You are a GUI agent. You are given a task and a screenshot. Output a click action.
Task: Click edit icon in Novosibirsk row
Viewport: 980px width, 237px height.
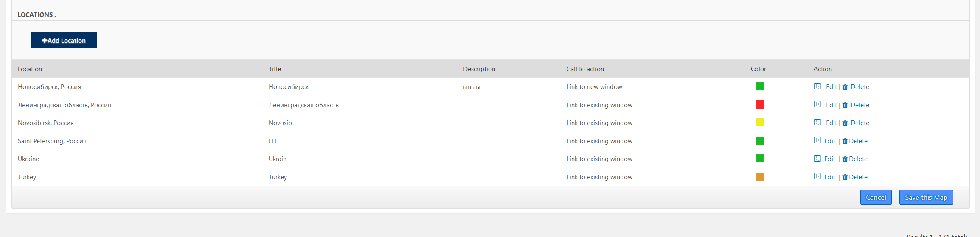click(817, 123)
